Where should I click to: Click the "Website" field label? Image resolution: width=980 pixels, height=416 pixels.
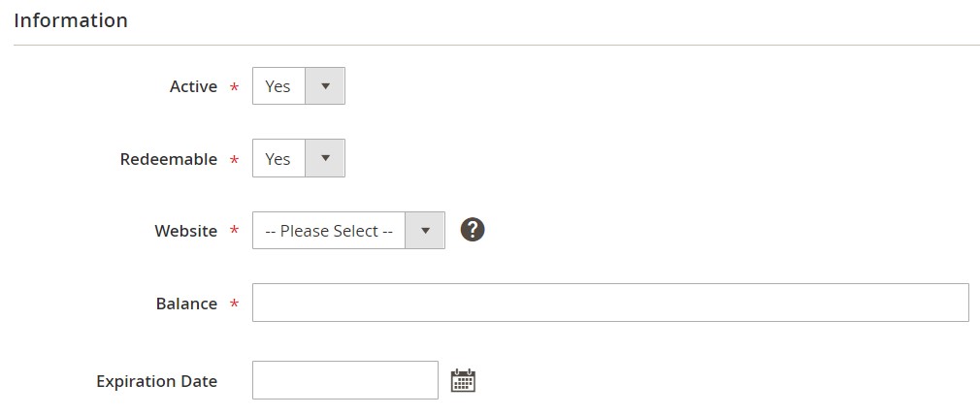point(185,231)
